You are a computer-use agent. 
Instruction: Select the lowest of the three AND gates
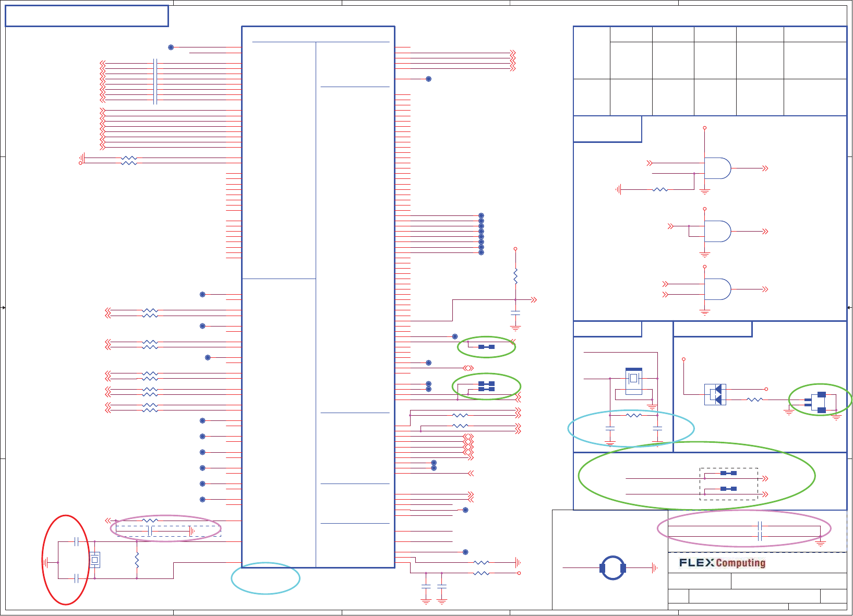coord(717,289)
